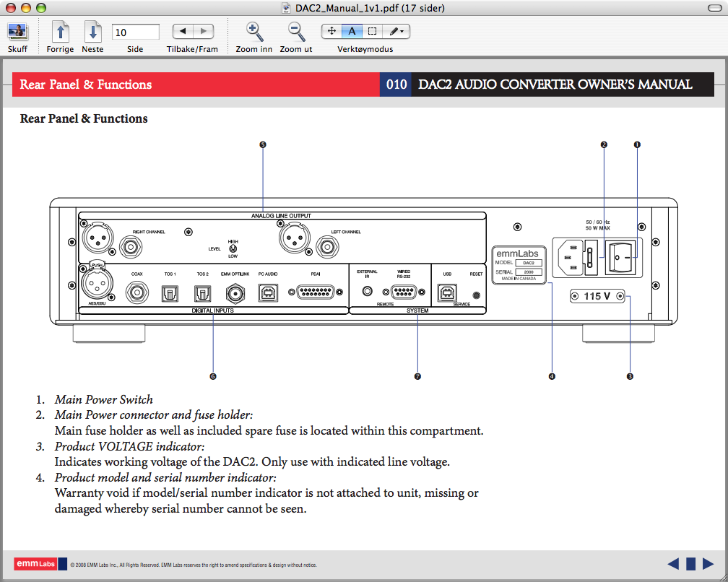Viewport: 728px width, 582px height.
Task: Click the bold Rear Panel & Functions heading
Action: 84,119
